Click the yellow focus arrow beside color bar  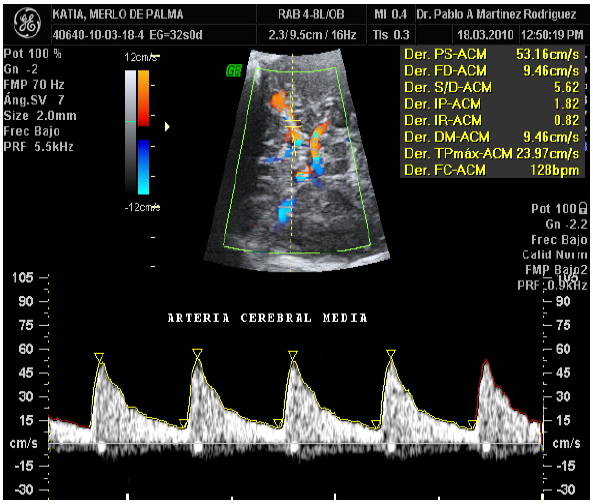pos(167,127)
